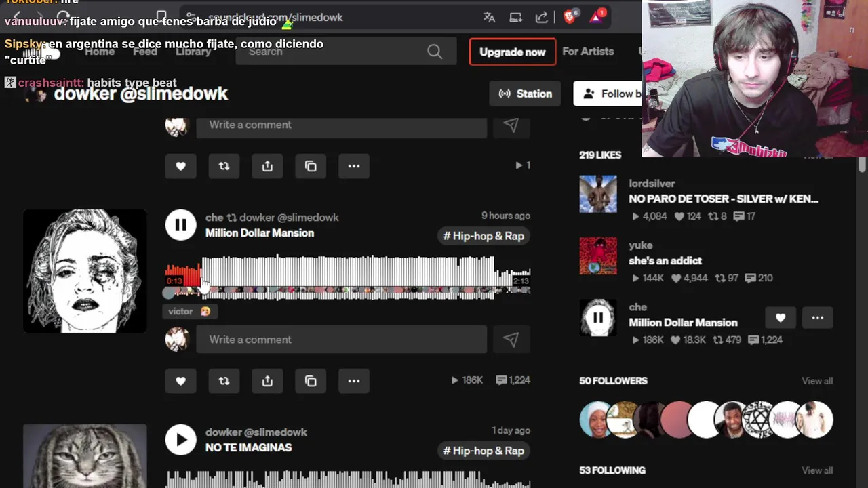
Task: Click the 50 FOLLOWERS heading
Action: click(x=613, y=381)
